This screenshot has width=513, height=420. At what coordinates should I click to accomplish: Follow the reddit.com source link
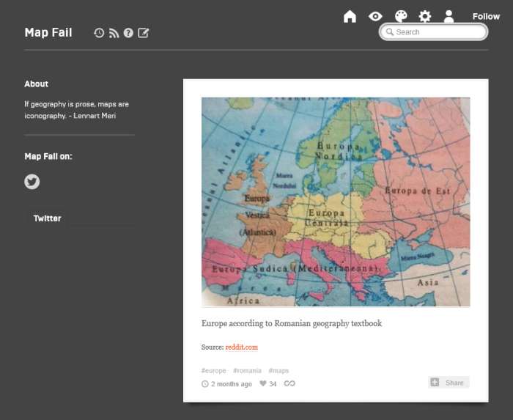pos(242,347)
